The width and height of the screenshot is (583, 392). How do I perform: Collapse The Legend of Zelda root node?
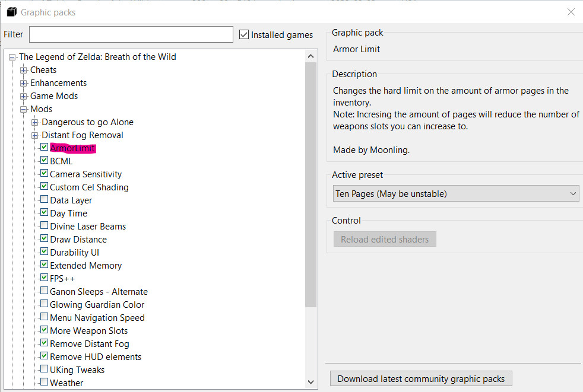[x=12, y=56]
